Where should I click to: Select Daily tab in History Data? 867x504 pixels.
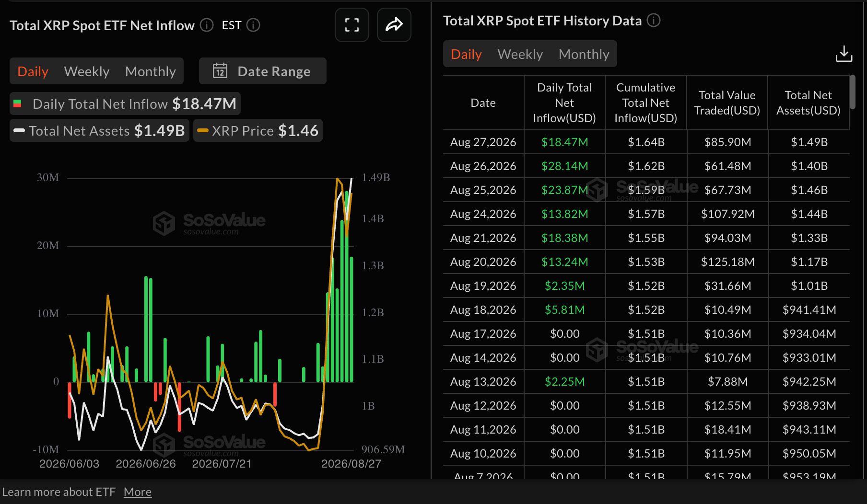point(467,54)
